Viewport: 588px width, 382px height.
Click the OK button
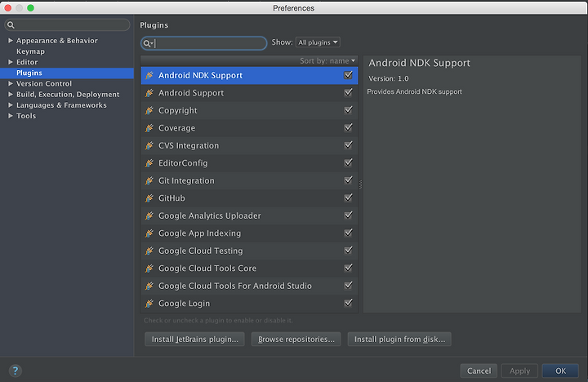[560, 371]
